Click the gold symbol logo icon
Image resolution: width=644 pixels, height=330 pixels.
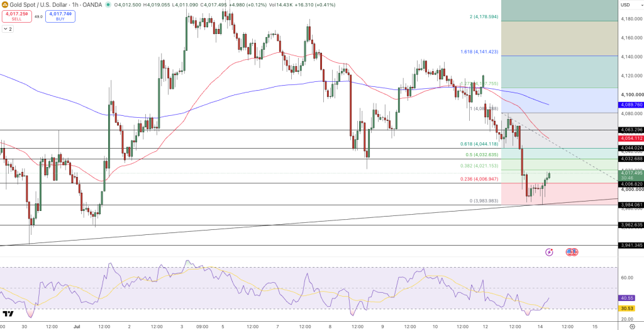pos(5,4)
